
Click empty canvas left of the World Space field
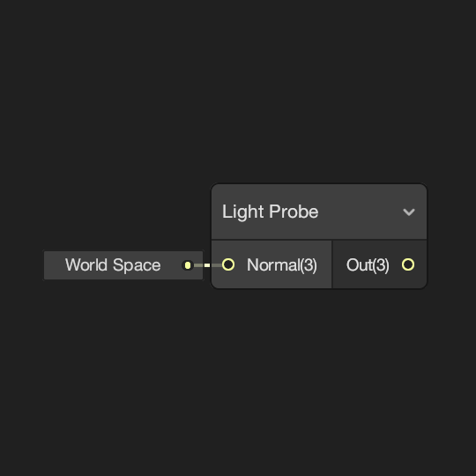(x=21, y=265)
